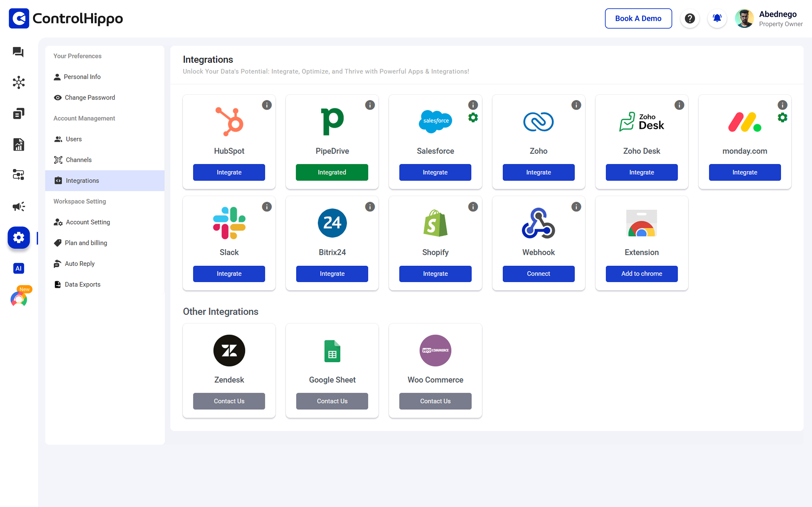Open the AI features panel
Screen dimensions: 812x507
point(18,268)
